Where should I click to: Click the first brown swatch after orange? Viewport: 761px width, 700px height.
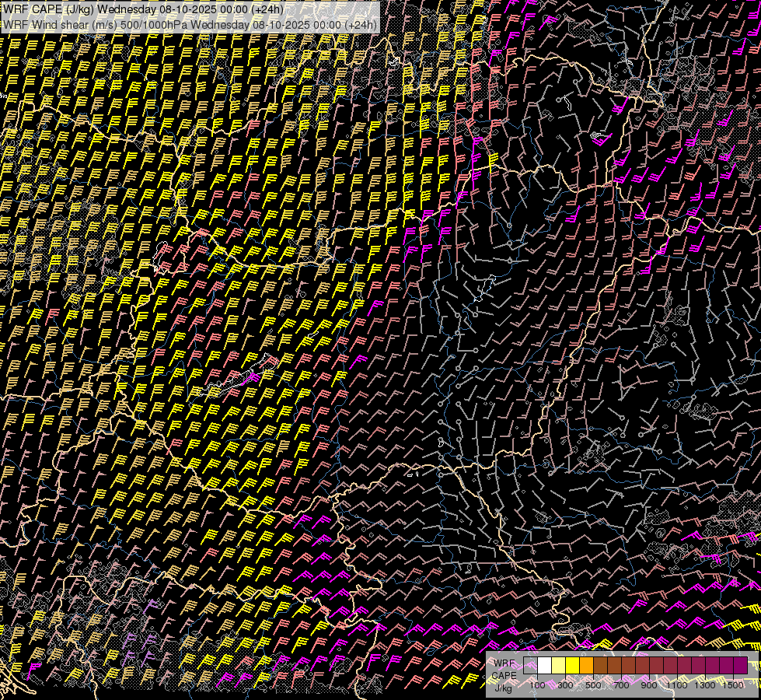point(601,666)
